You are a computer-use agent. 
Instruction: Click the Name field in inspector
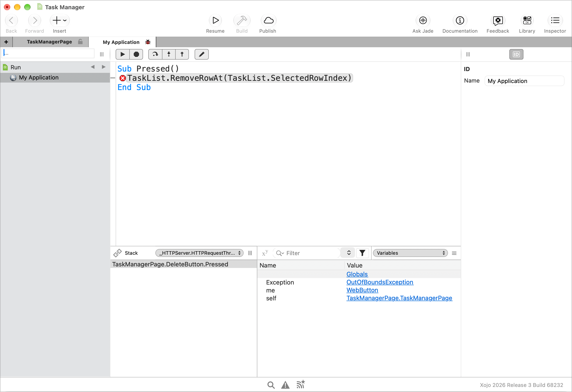click(x=525, y=81)
